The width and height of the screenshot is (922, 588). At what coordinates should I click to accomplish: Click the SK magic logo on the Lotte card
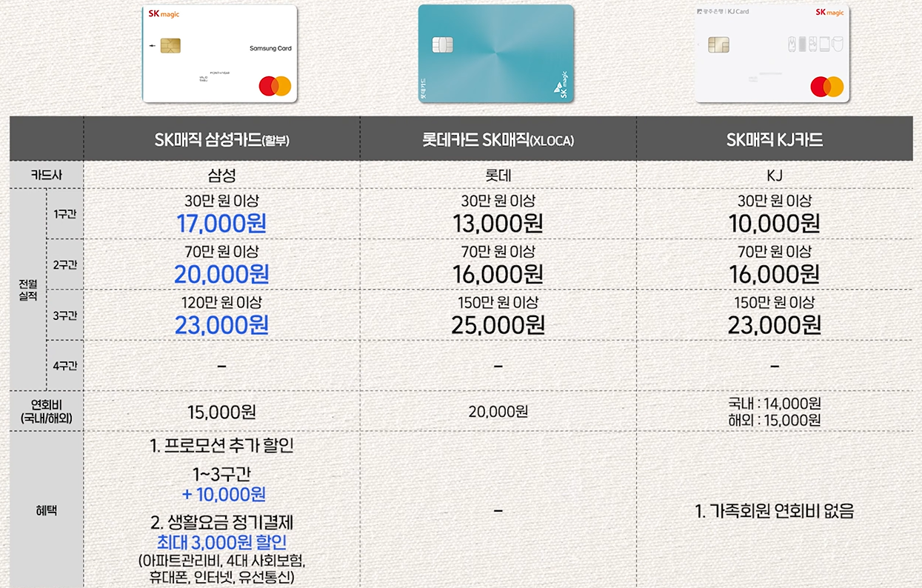click(x=559, y=87)
